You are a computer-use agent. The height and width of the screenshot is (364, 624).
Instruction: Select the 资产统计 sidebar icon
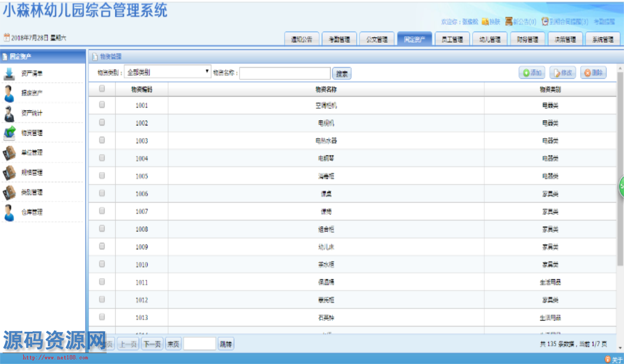point(9,113)
